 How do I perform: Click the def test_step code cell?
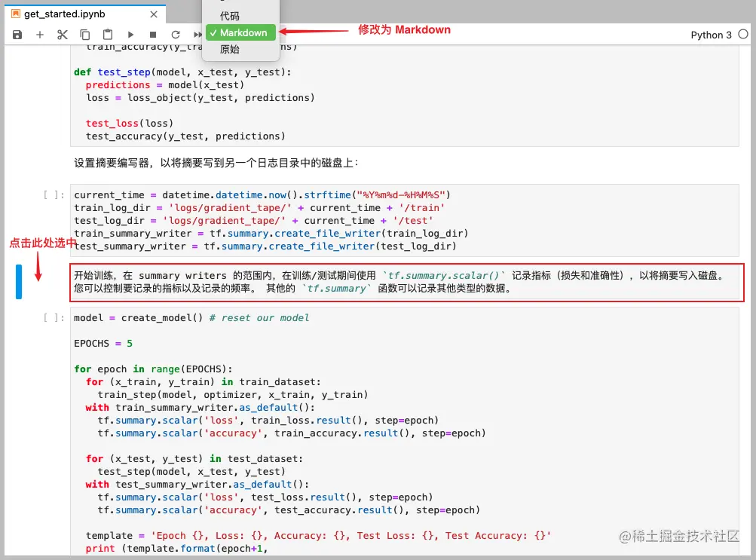point(404,96)
